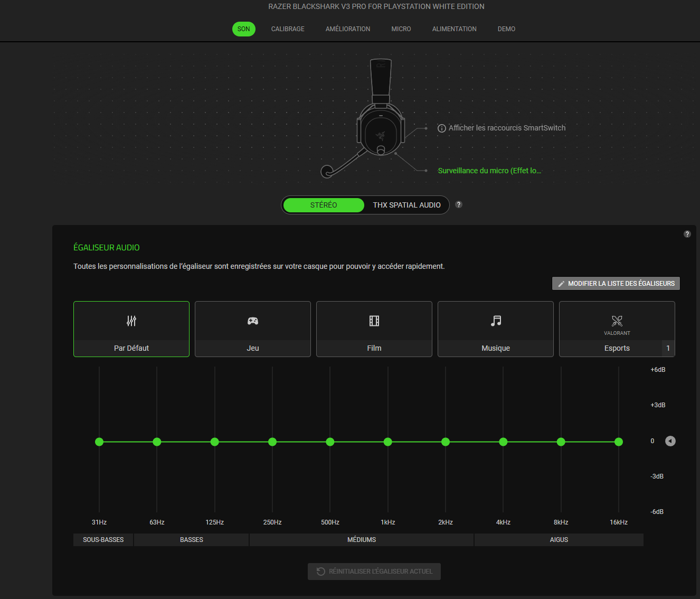Click the info icon beside SmartSwitch shortcuts
The height and width of the screenshot is (599, 700).
pyautogui.click(x=442, y=128)
